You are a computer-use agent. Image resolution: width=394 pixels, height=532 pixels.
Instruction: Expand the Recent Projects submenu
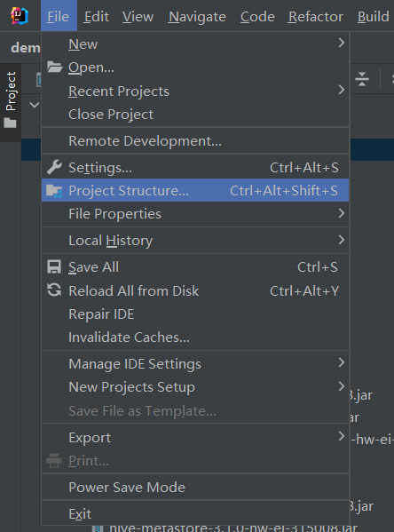(x=195, y=91)
